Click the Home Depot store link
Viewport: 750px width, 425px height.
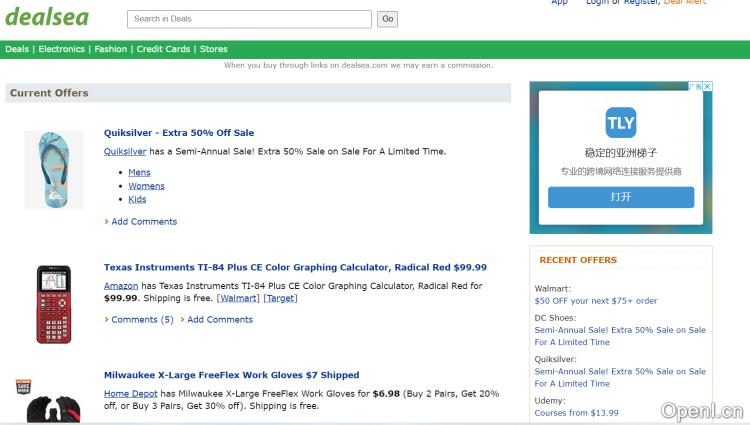pyautogui.click(x=131, y=394)
